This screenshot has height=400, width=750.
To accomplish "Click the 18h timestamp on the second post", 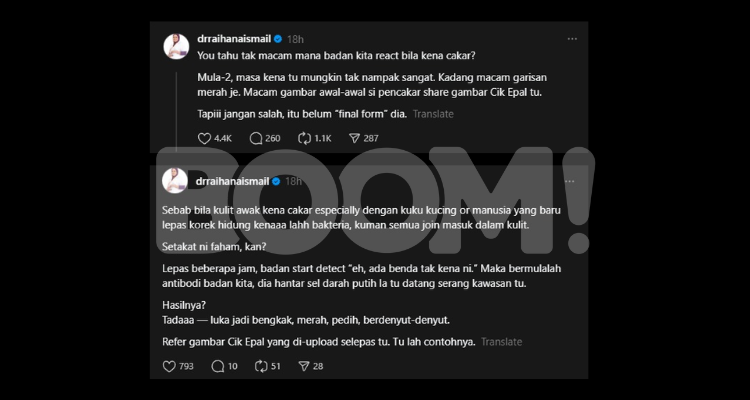I will (x=293, y=181).
